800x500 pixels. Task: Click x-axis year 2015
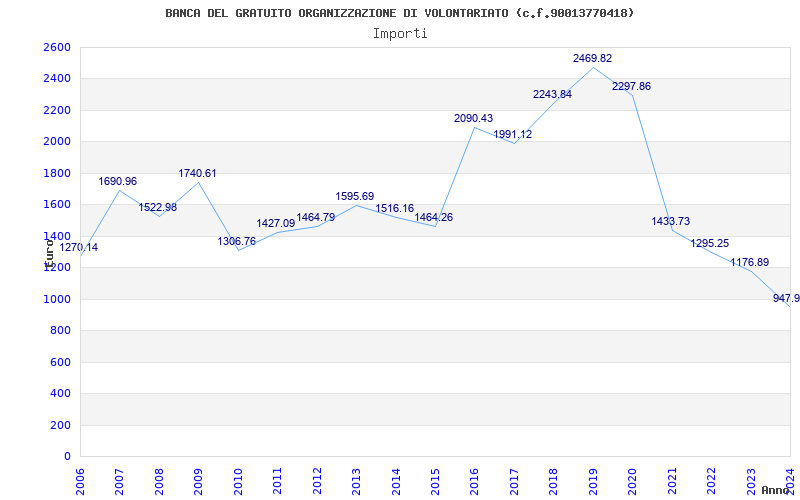436,481
